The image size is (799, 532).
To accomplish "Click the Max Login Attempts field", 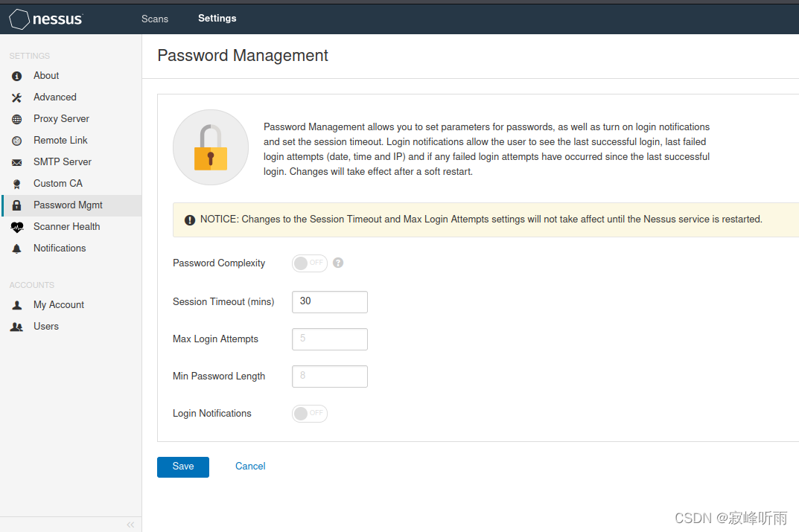I will (330, 339).
